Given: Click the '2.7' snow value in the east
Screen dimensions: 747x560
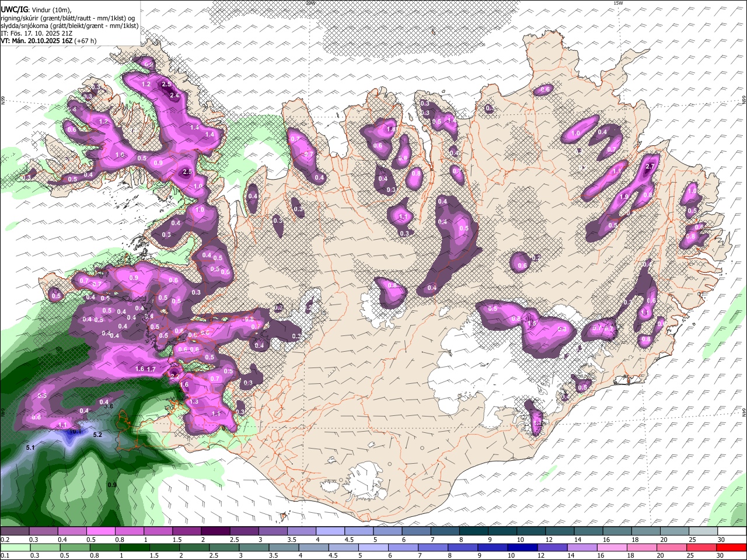Looking at the screenshot, I should (x=651, y=166).
